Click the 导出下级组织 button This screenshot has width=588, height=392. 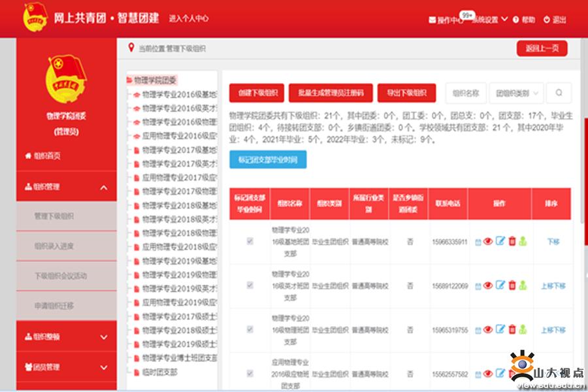(406, 93)
